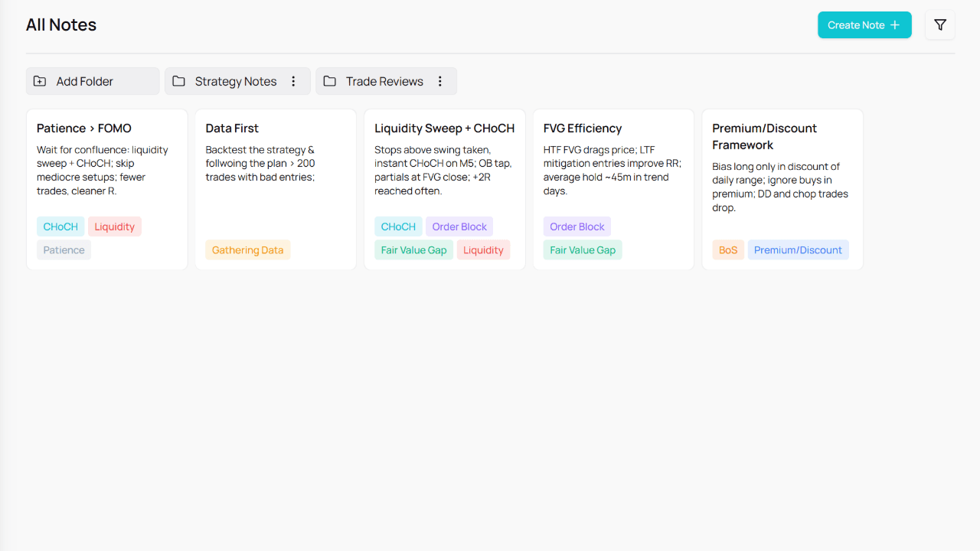Click the Add Folder button
980x551 pixels.
tap(92, 81)
